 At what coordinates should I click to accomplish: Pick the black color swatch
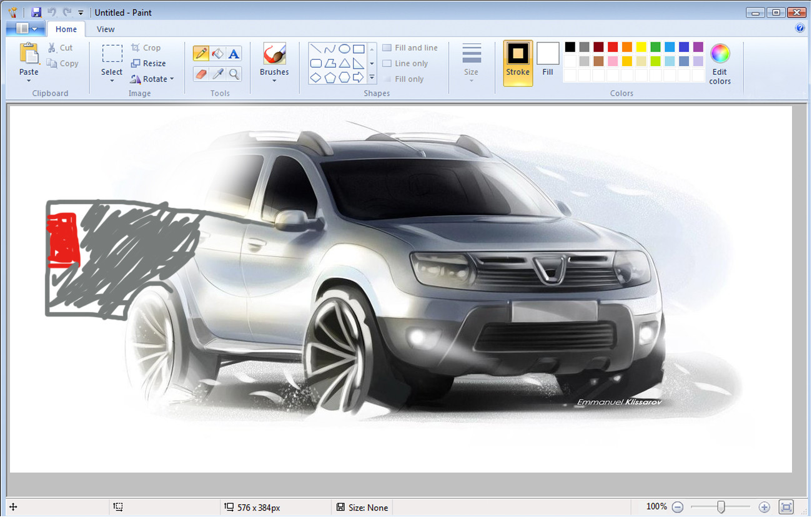pos(570,47)
